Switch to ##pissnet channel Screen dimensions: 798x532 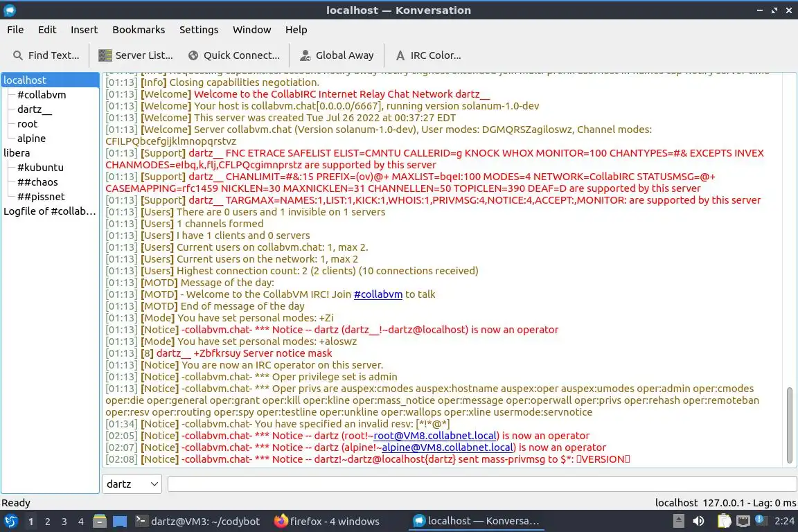41,197
